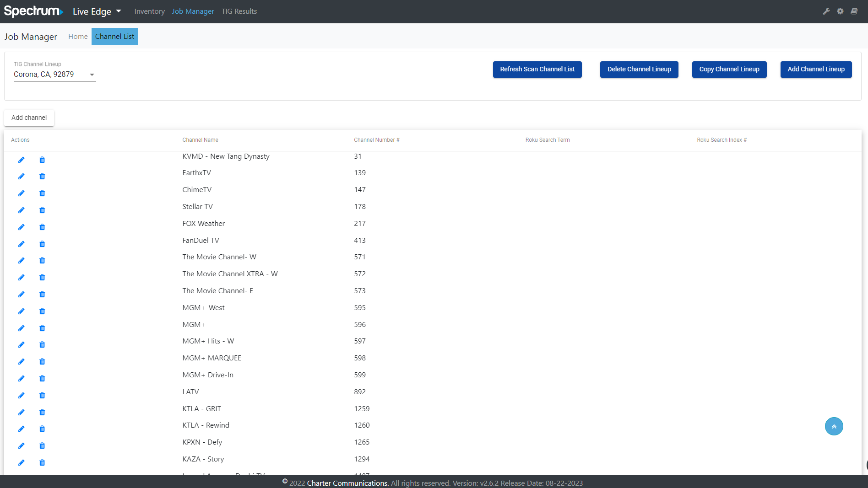The image size is (868, 488).
Task: Open the Job Manager nav item
Action: [x=193, y=11]
